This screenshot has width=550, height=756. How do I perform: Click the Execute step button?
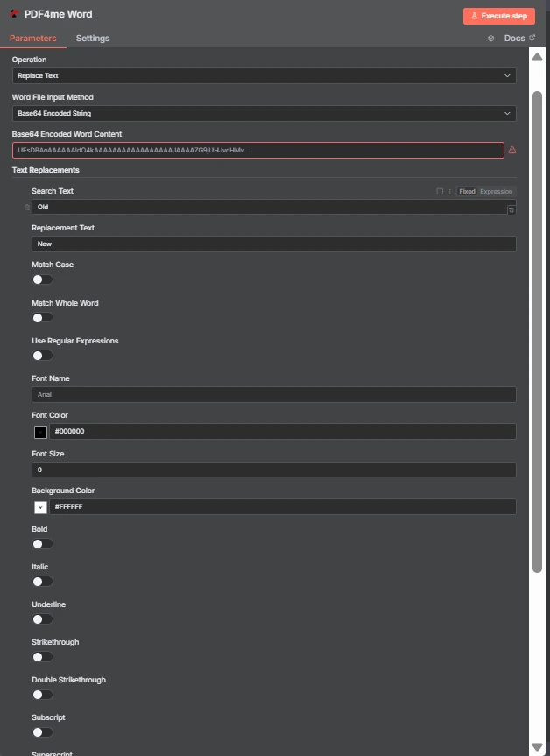(x=499, y=16)
